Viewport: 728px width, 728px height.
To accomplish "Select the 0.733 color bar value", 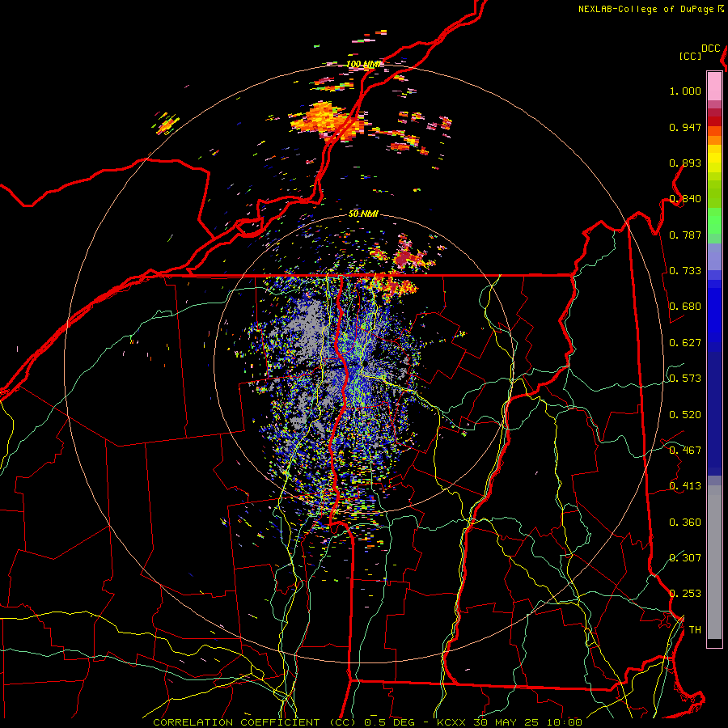I will [685, 271].
